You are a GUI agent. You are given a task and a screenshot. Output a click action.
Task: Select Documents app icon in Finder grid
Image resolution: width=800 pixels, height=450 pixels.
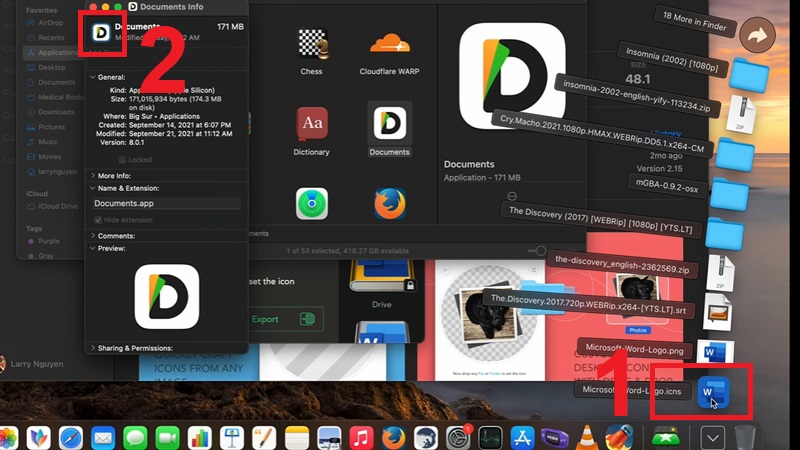(x=390, y=123)
